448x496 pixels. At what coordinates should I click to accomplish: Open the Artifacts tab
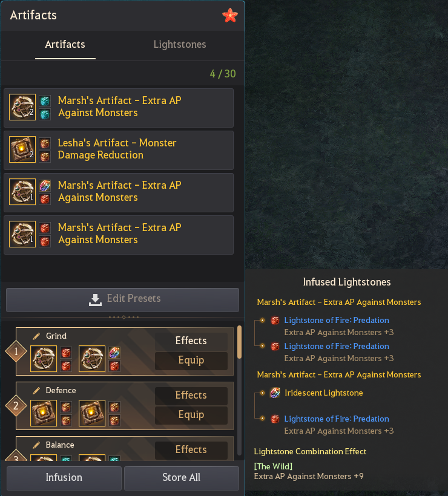pyautogui.click(x=65, y=44)
